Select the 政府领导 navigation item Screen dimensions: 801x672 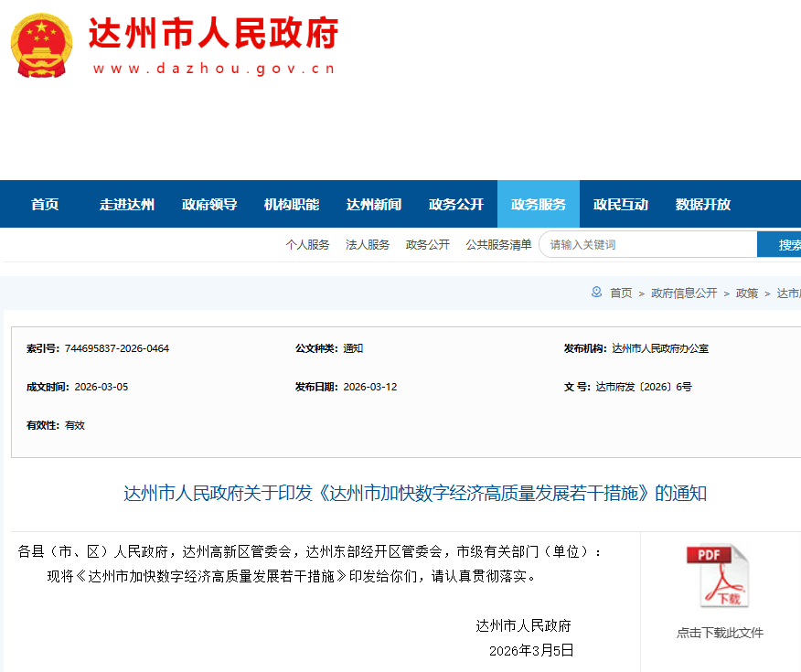pyautogui.click(x=209, y=204)
